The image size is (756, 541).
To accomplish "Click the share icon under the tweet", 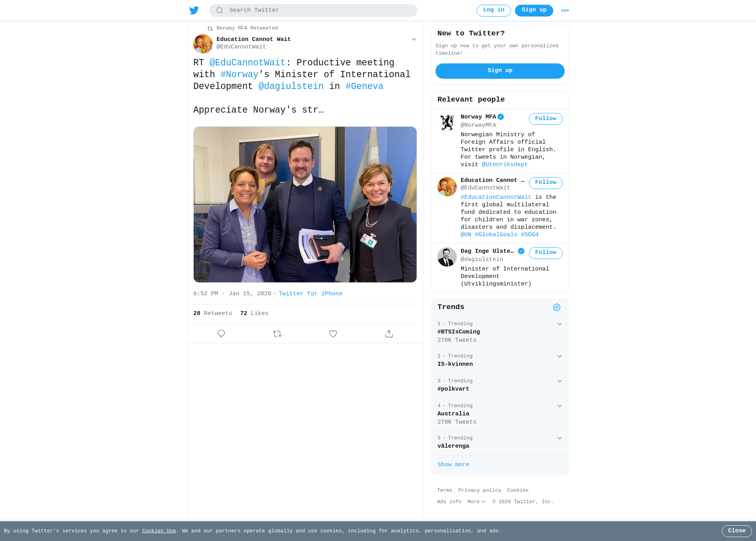I will click(389, 333).
